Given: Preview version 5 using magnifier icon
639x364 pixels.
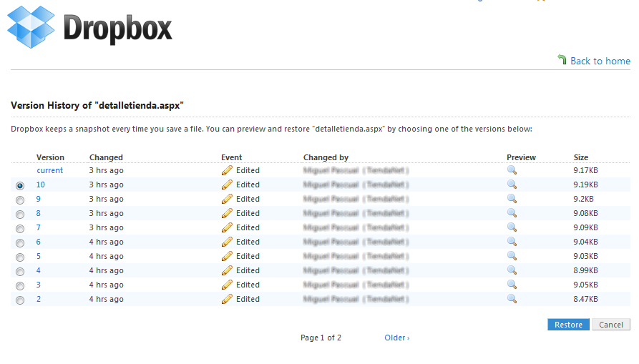Looking at the screenshot, I should click(512, 256).
